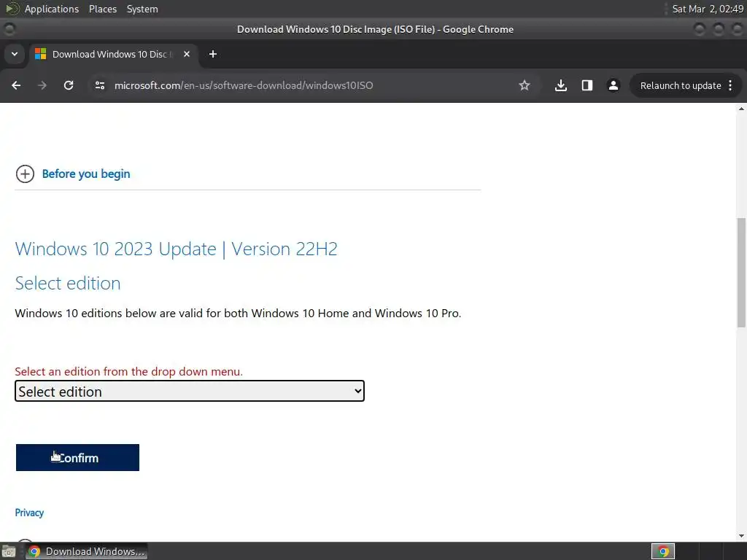This screenshot has height=560, width=747.
Task: Click the Before you begin link
Action: (86, 174)
